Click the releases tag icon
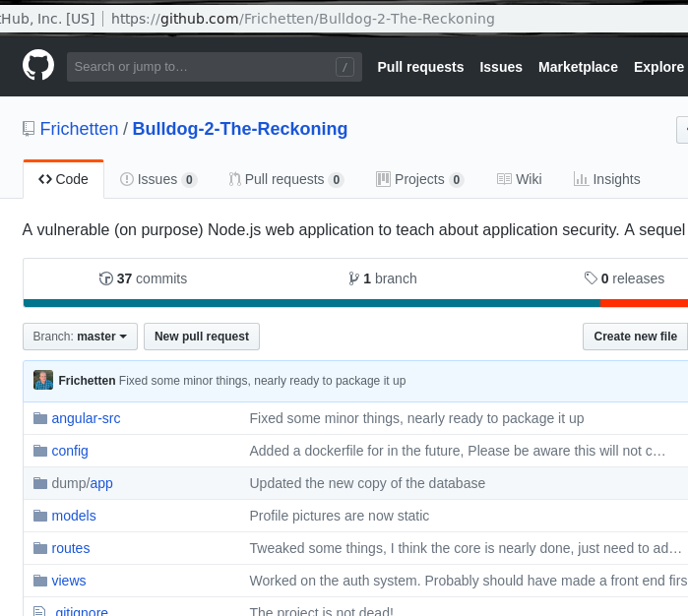The width and height of the screenshot is (688, 616). coord(591,278)
